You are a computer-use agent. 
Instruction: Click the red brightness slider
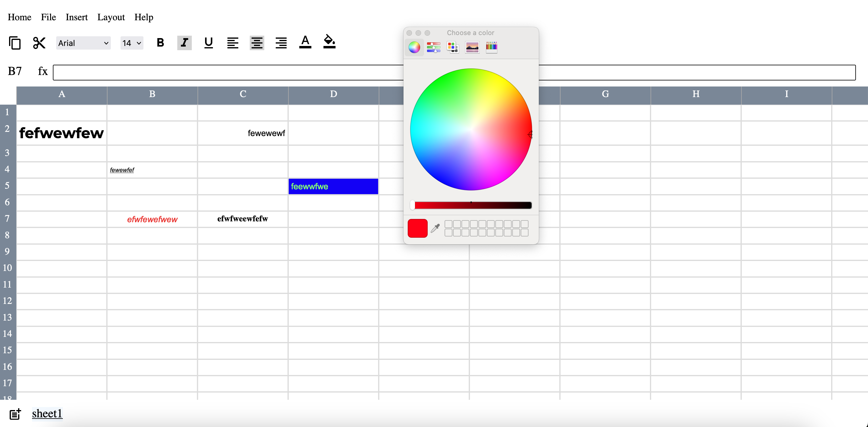point(471,205)
